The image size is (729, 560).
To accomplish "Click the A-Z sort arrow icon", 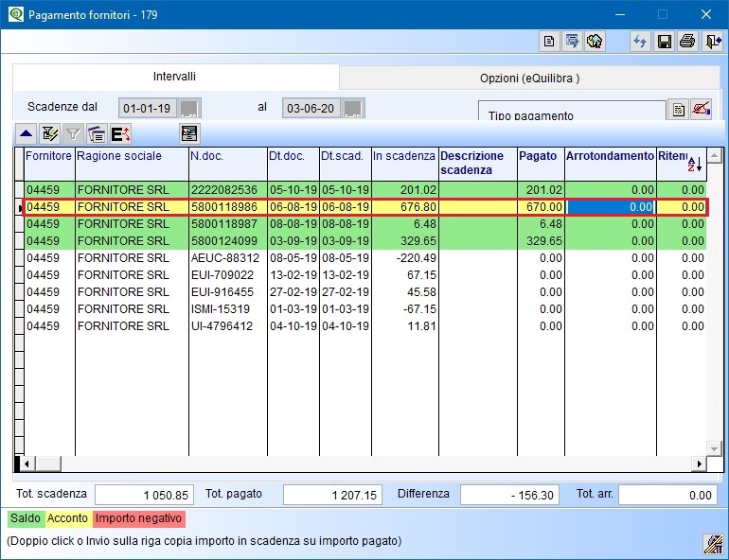I will coord(695,165).
